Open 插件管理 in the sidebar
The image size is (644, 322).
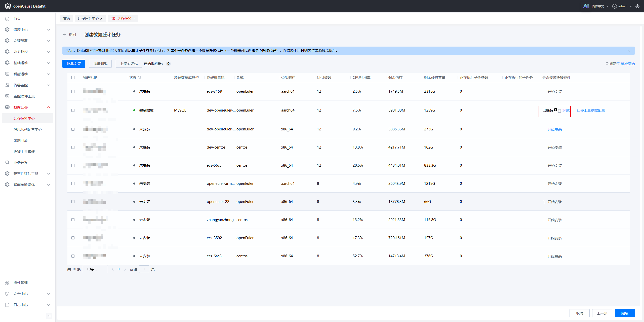(x=21, y=283)
